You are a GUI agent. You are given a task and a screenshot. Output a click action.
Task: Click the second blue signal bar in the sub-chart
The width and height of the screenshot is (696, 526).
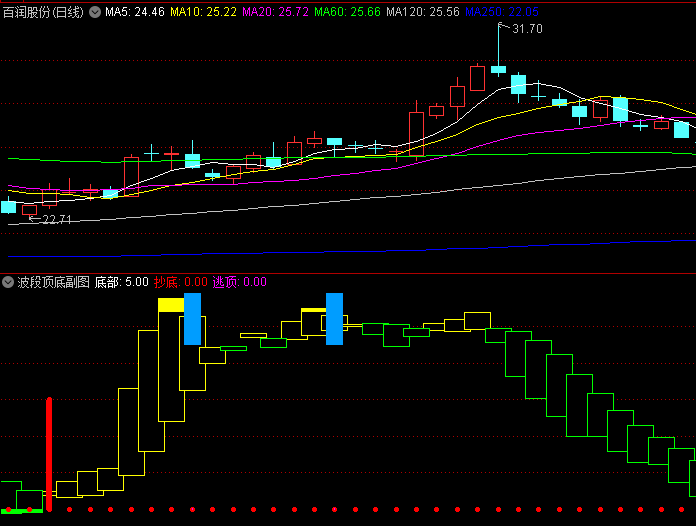334,319
